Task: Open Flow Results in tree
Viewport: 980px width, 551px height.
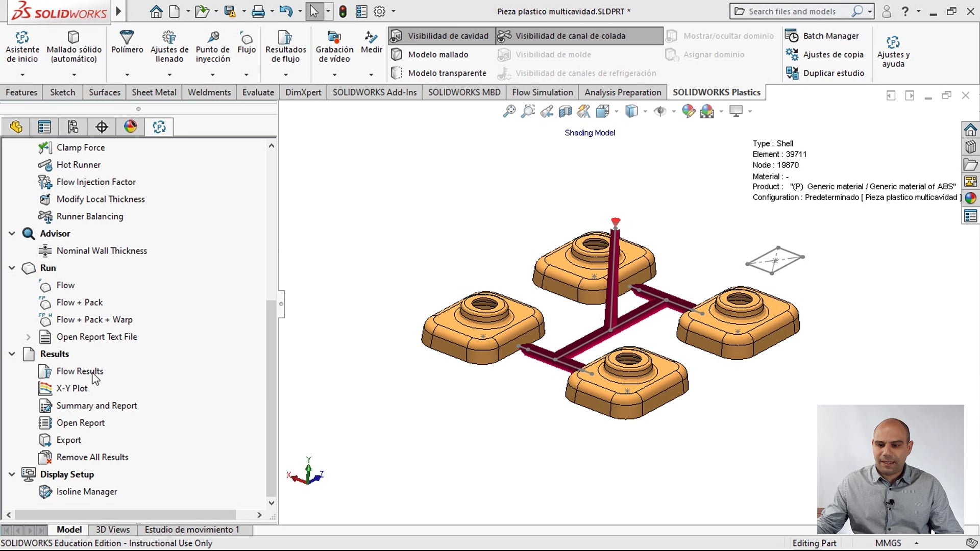Action: [x=80, y=371]
